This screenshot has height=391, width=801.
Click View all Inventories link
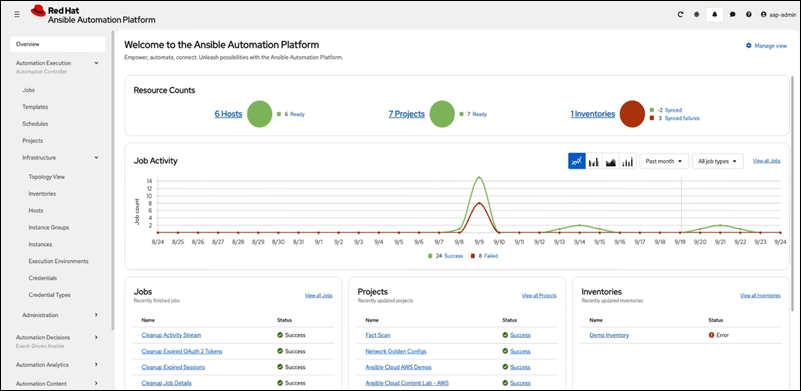click(760, 295)
